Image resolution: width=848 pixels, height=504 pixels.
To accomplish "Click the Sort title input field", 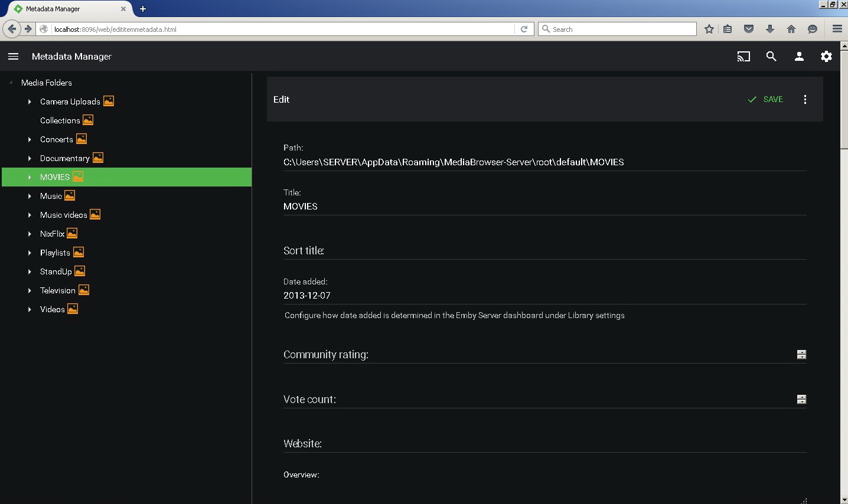I will click(x=544, y=251).
